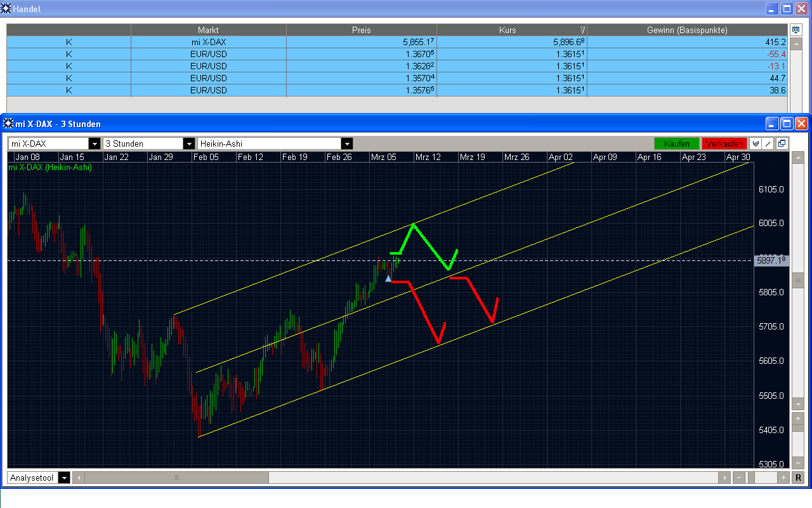Select the EUR/USD row priced 1.3626

[397, 66]
